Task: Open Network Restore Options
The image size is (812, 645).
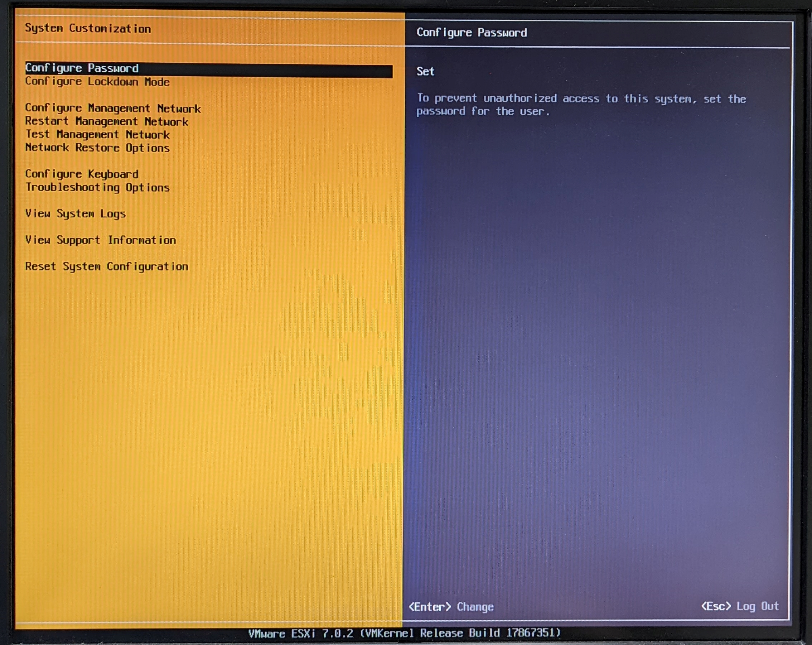Action: 97,148
